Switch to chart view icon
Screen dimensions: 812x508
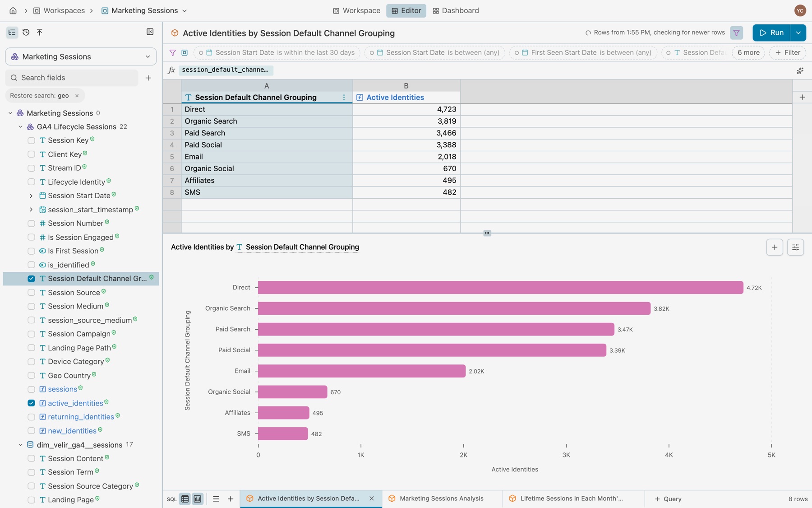coord(198,499)
